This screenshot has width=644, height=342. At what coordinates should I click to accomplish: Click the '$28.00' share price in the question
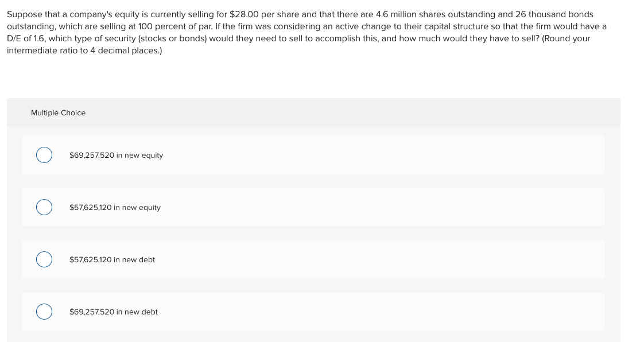click(x=244, y=14)
